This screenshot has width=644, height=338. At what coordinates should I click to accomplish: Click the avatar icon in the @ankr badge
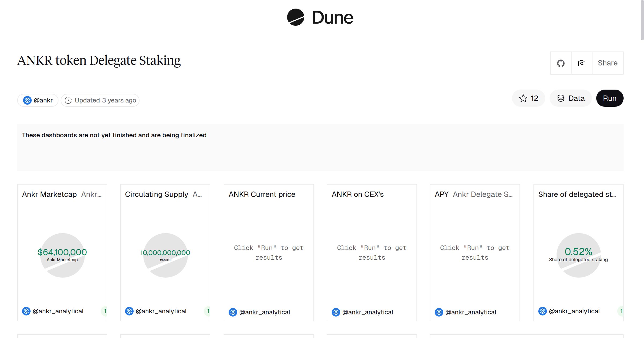point(27,100)
